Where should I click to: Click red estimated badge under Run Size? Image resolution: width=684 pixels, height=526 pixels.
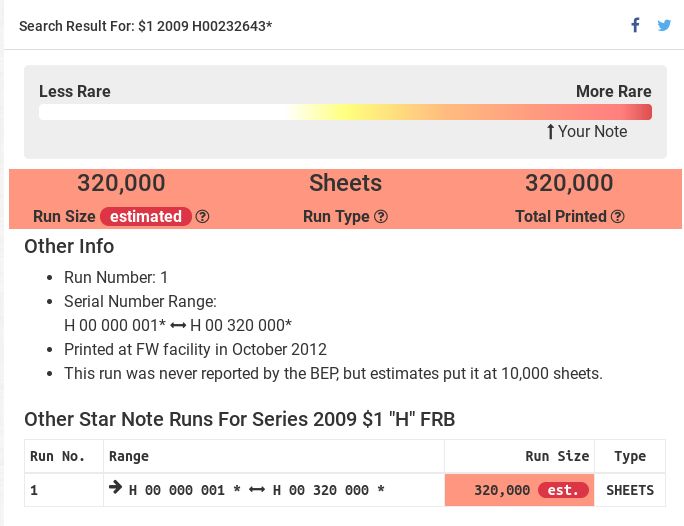click(x=146, y=216)
